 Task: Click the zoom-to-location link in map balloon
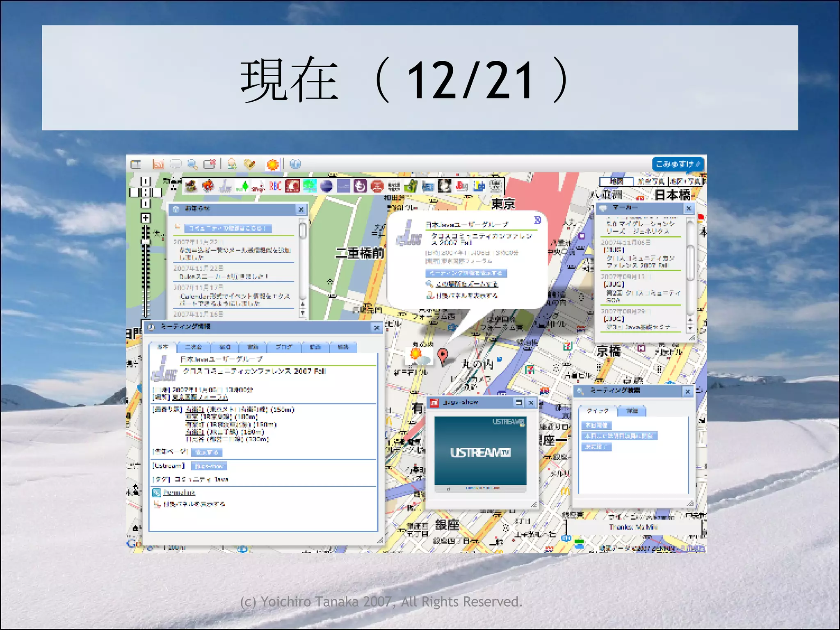467,284
